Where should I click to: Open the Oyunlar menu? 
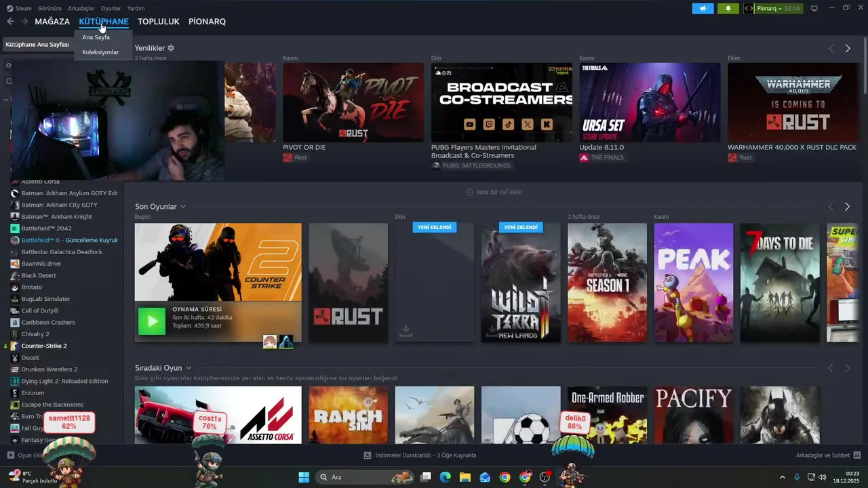[x=111, y=8]
